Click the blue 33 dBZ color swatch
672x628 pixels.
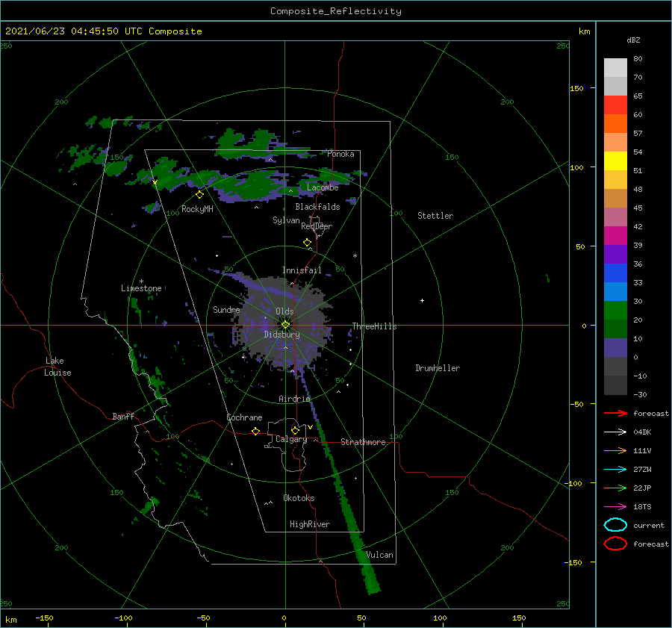tap(615, 273)
